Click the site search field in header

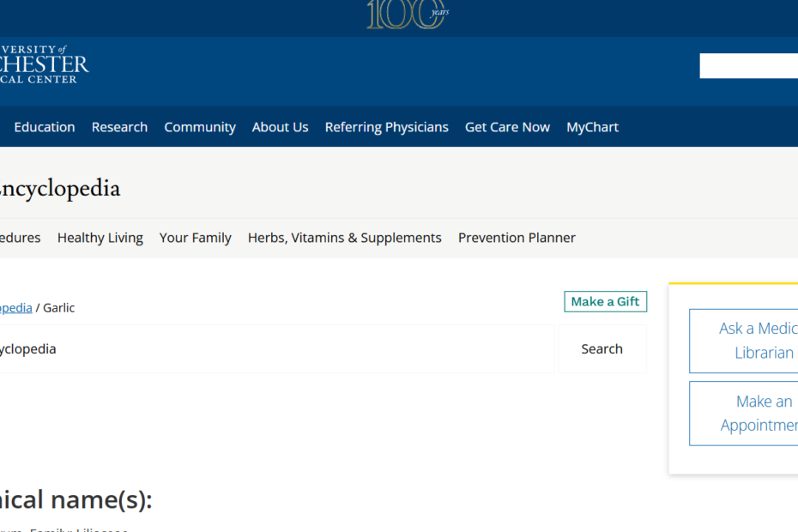point(748,66)
